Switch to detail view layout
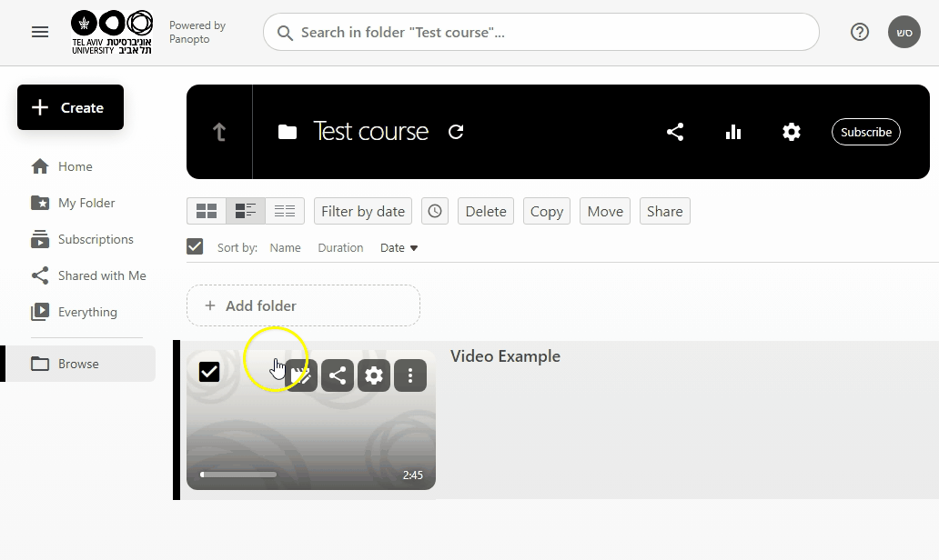 246,211
